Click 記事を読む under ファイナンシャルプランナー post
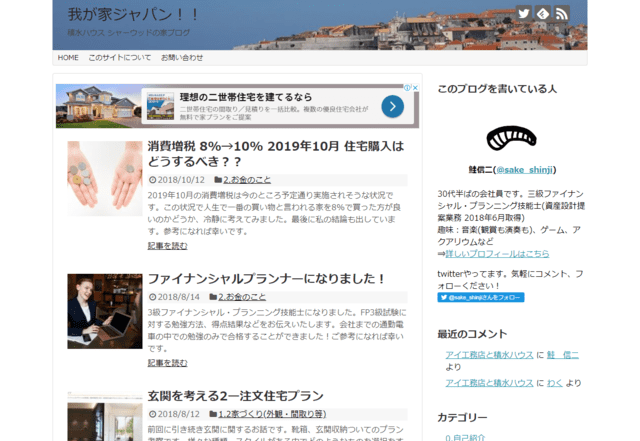Image resolution: width=640 pixels, height=441 pixels. pyautogui.click(x=167, y=363)
